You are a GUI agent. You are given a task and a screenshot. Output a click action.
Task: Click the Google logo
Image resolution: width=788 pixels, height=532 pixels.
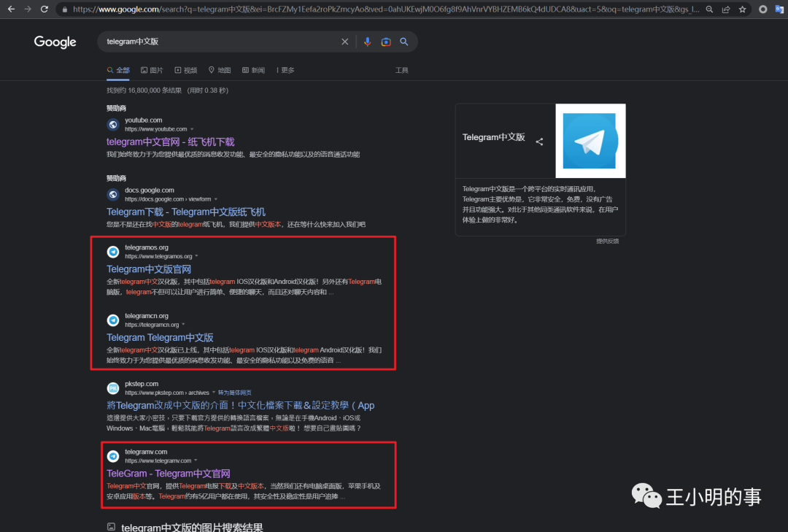pos(55,42)
